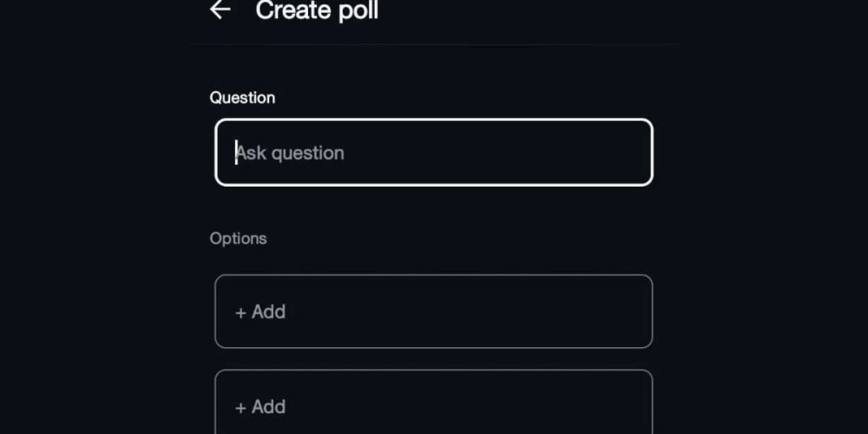Click the "Options" section label

point(238,238)
